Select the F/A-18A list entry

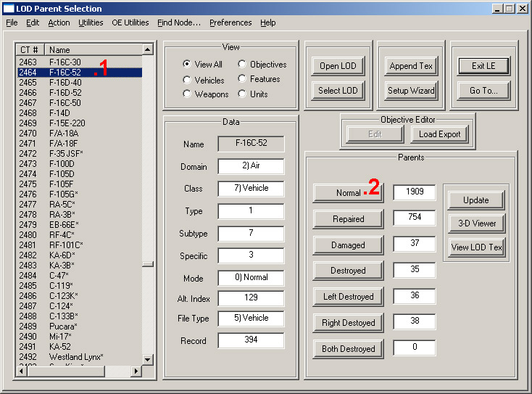point(64,134)
